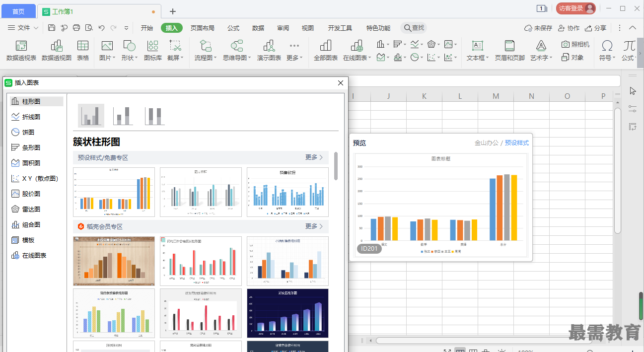The image size is (644, 352).
Task: Click the 分享 share button
Action: point(596,28)
